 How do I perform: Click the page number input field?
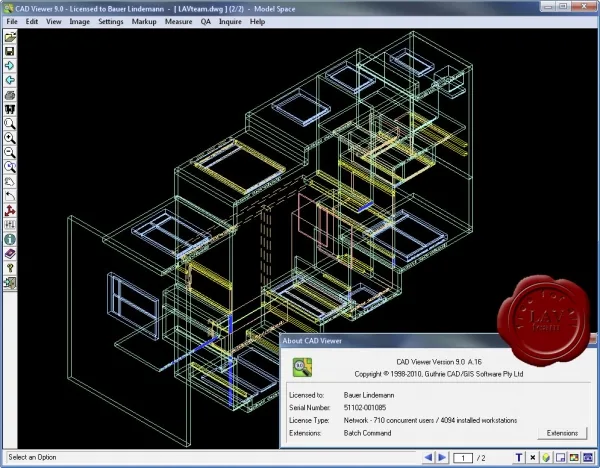pyautogui.click(x=463, y=458)
